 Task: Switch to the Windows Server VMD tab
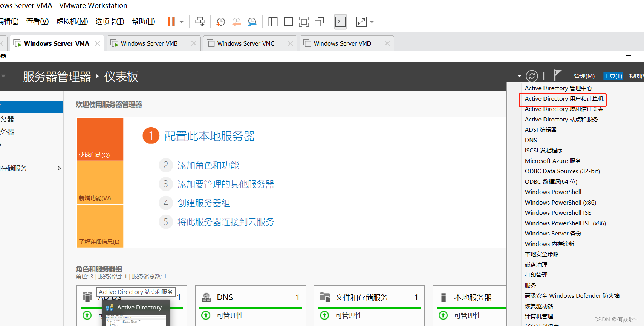click(342, 43)
